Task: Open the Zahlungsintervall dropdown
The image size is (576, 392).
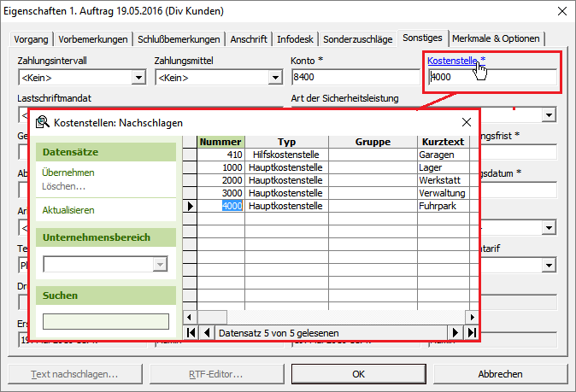Action: pos(138,79)
